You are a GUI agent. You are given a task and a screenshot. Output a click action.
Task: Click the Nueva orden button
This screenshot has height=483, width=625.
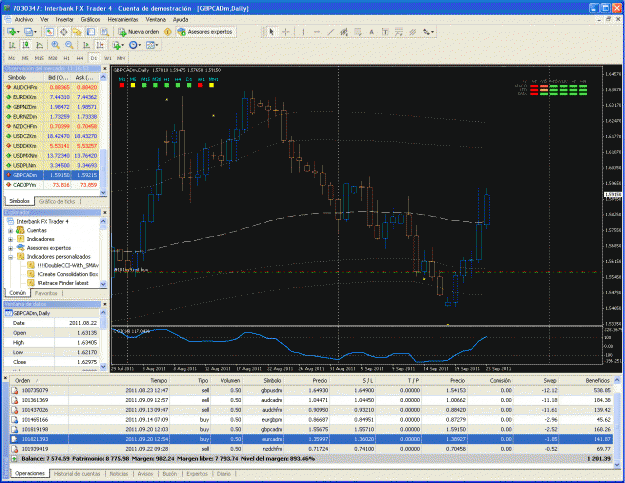(x=140, y=32)
